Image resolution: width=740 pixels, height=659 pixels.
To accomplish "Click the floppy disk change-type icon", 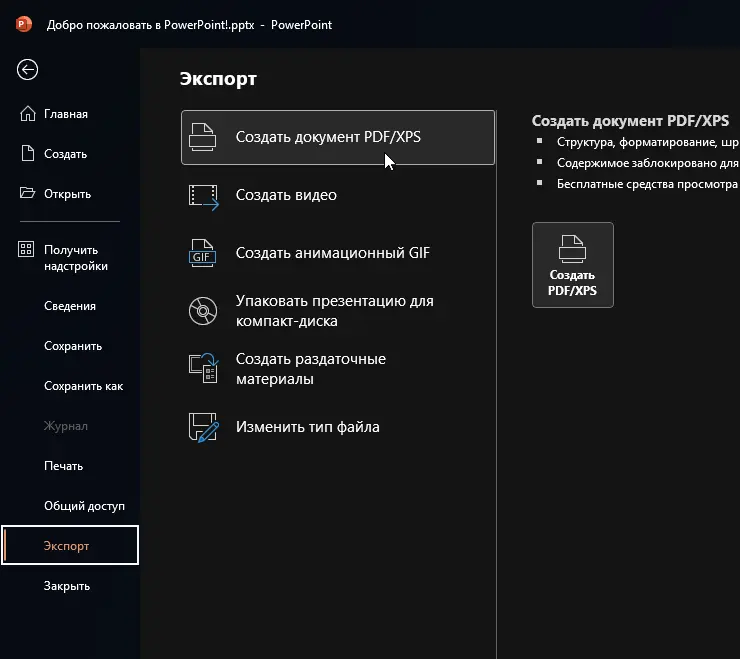I will coord(204,427).
